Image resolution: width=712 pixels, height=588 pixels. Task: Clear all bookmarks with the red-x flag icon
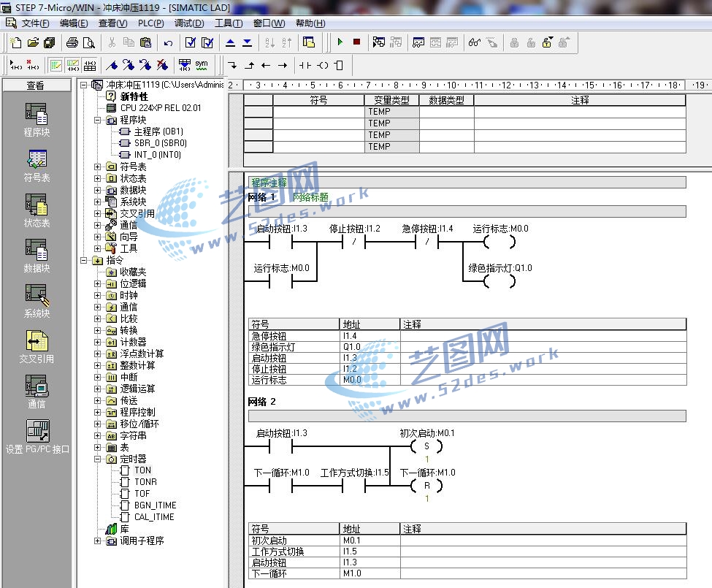[162, 66]
